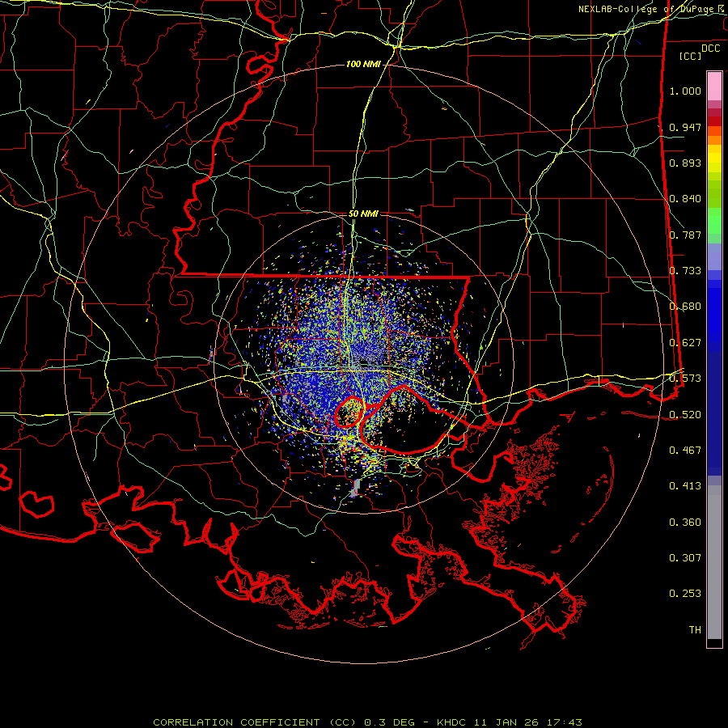728x728 pixels.
Task: Click the [CC] units label
Action: tap(691, 56)
